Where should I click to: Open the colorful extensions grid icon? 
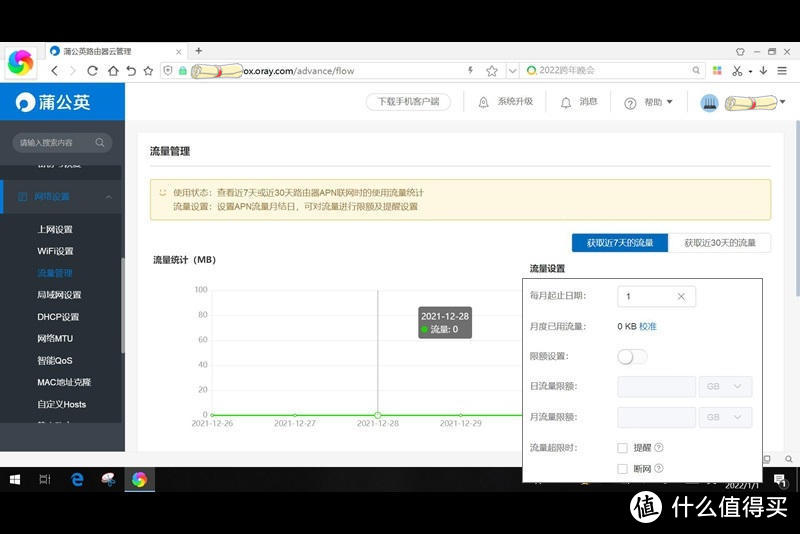(717, 71)
